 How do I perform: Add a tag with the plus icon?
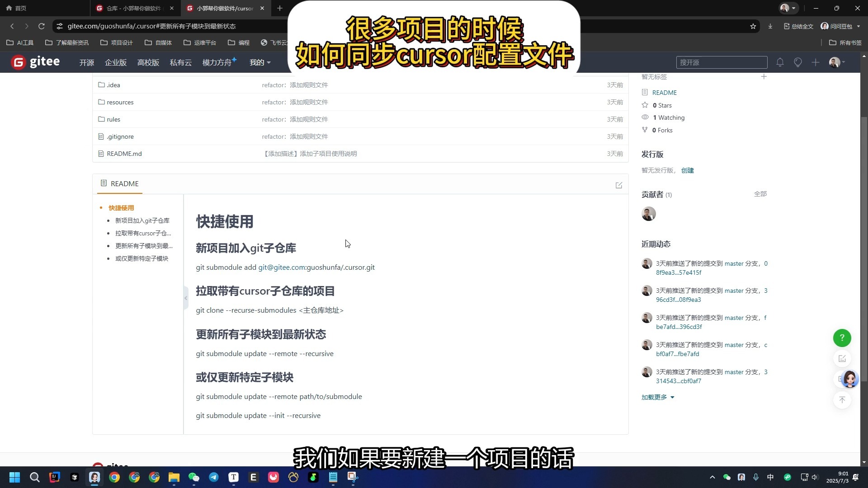pos(764,76)
